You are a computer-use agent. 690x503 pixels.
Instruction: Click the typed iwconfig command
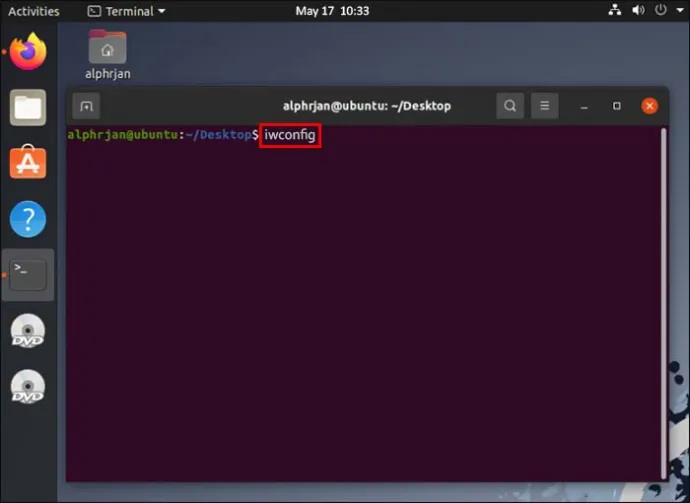290,136
